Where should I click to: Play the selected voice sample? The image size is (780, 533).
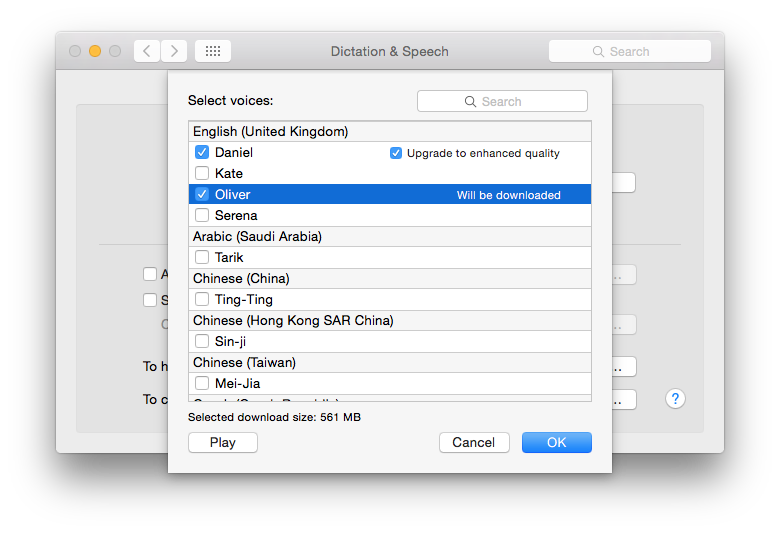point(223,442)
